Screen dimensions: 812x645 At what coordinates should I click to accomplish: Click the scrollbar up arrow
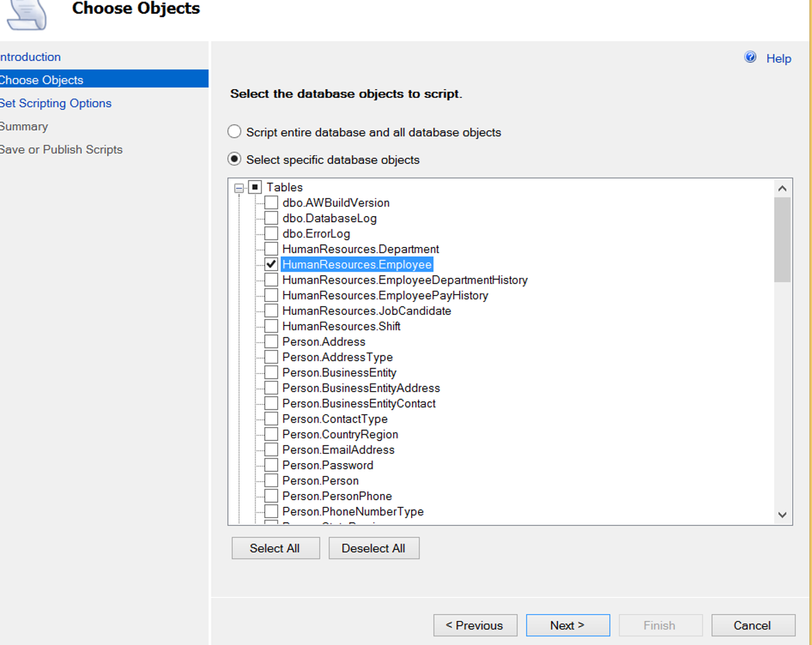click(782, 189)
